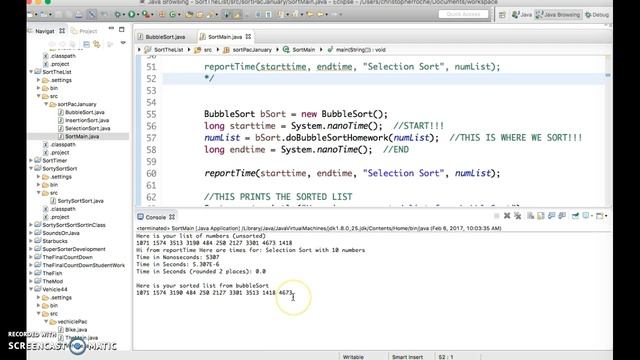Click the sorted list output in Console

click(x=215, y=293)
